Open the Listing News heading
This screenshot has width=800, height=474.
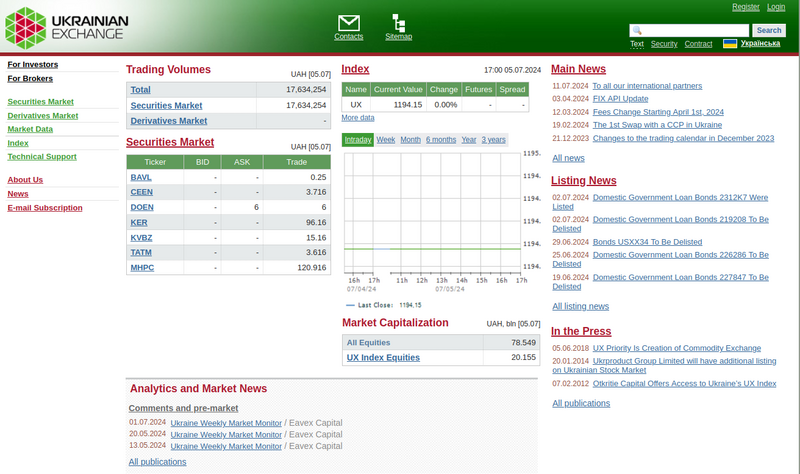(584, 181)
